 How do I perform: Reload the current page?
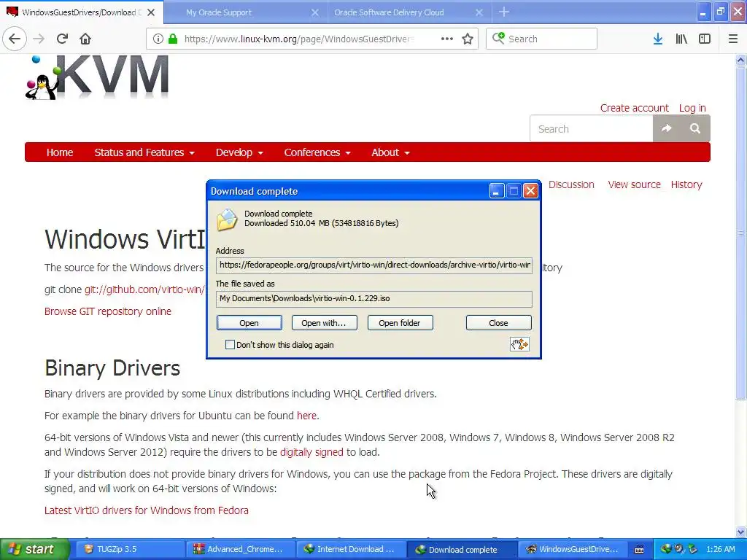tap(62, 39)
